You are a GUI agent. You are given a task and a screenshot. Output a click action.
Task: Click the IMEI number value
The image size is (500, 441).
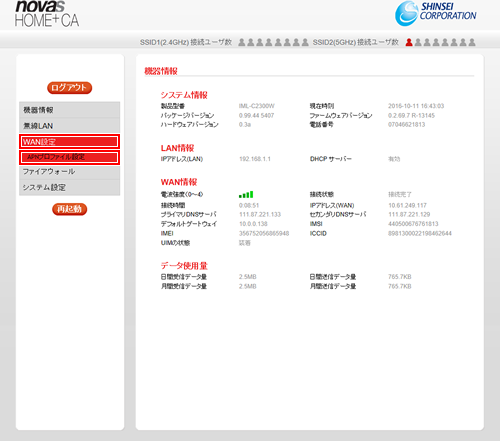[x=264, y=233]
